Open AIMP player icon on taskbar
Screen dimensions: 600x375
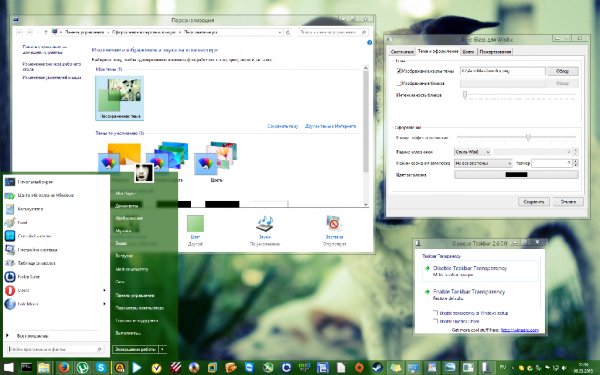119,368
